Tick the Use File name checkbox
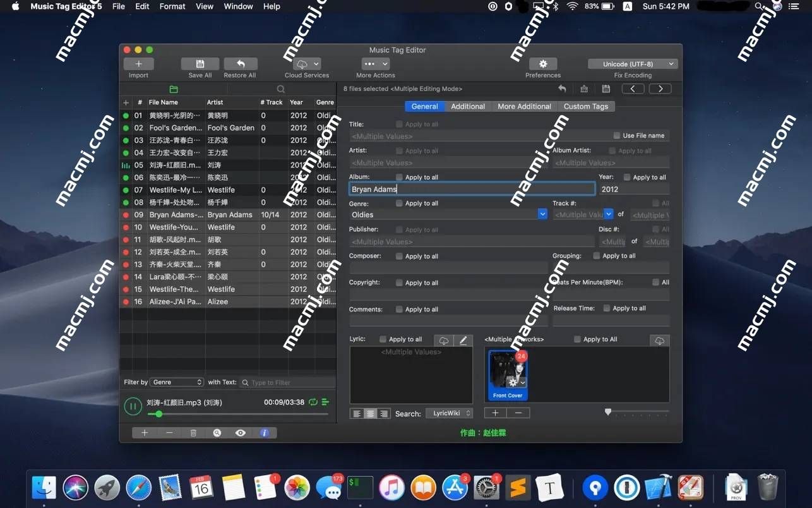This screenshot has height=508, width=812. 617,135
